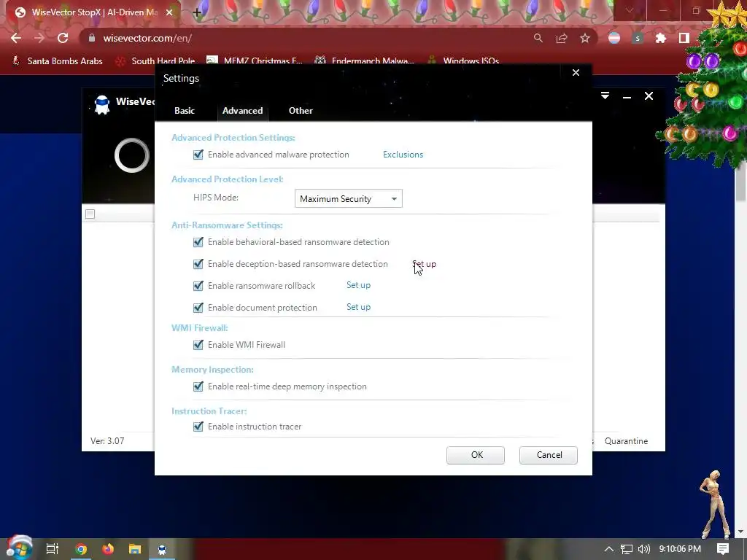Minimize the WiseVector main window
This screenshot has height=560, width=747.
coord(627,97)
